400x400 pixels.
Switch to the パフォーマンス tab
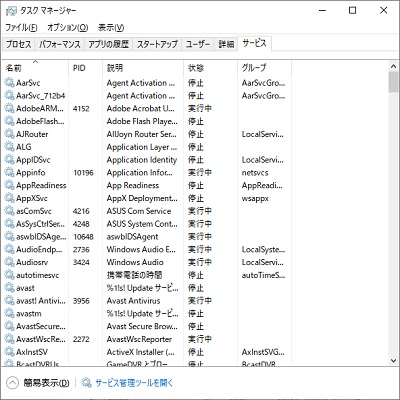pos(60,44)
